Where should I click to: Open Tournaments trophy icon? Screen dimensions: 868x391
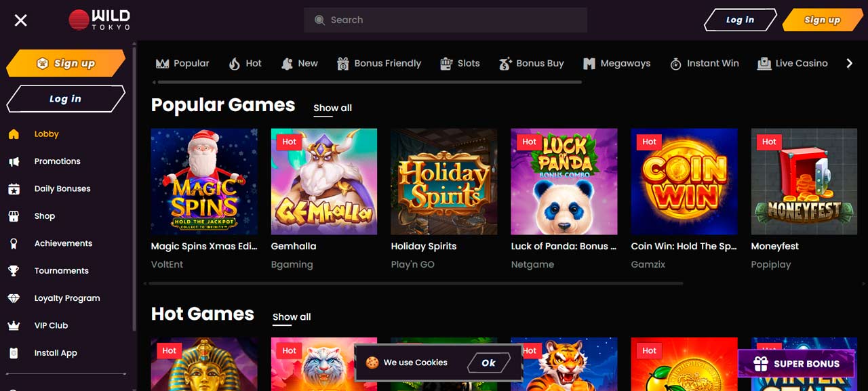pyautogui.click(x=14, y=271)
